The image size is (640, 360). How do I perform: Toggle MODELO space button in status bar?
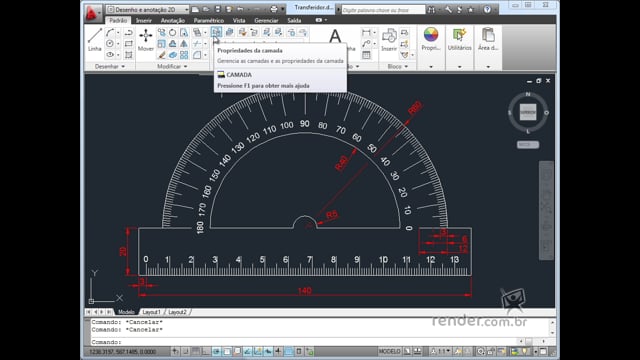pyautogui.click(x=389, y=351)
